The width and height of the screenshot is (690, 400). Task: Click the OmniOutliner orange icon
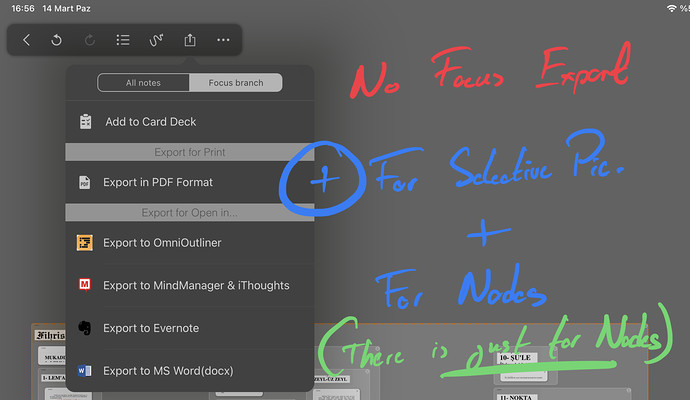(x=84, y=242)
